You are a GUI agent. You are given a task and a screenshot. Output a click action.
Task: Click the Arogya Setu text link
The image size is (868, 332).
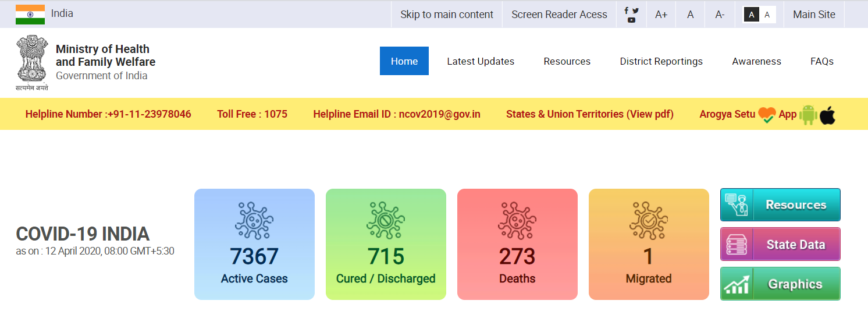pos(727,114)
